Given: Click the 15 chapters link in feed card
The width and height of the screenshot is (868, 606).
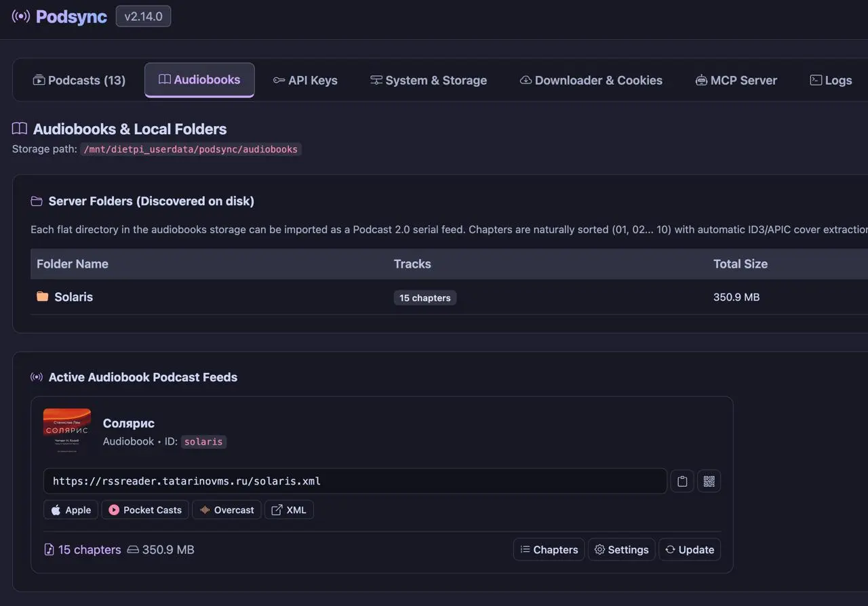Looking at the screenshot, I should point(83,550).
